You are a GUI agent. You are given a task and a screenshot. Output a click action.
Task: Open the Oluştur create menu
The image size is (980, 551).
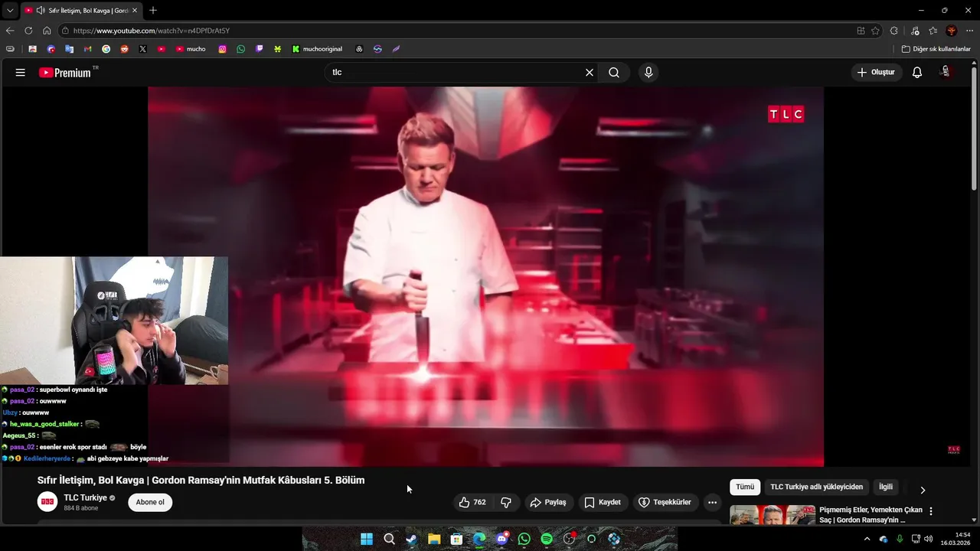coord(877,73)
